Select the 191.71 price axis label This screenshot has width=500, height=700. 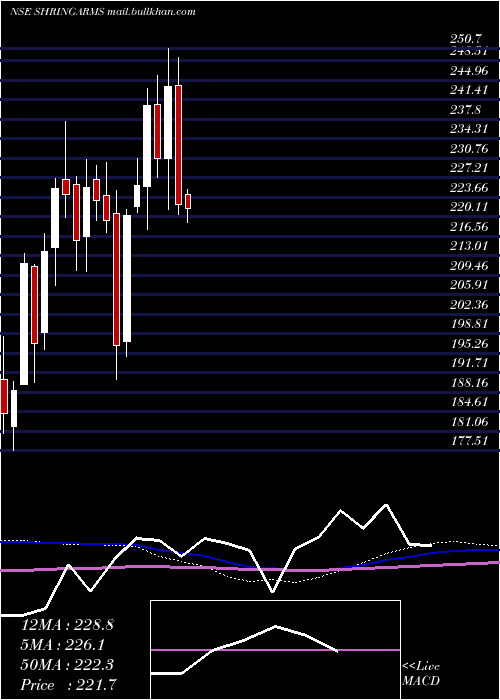click(470, 363)
